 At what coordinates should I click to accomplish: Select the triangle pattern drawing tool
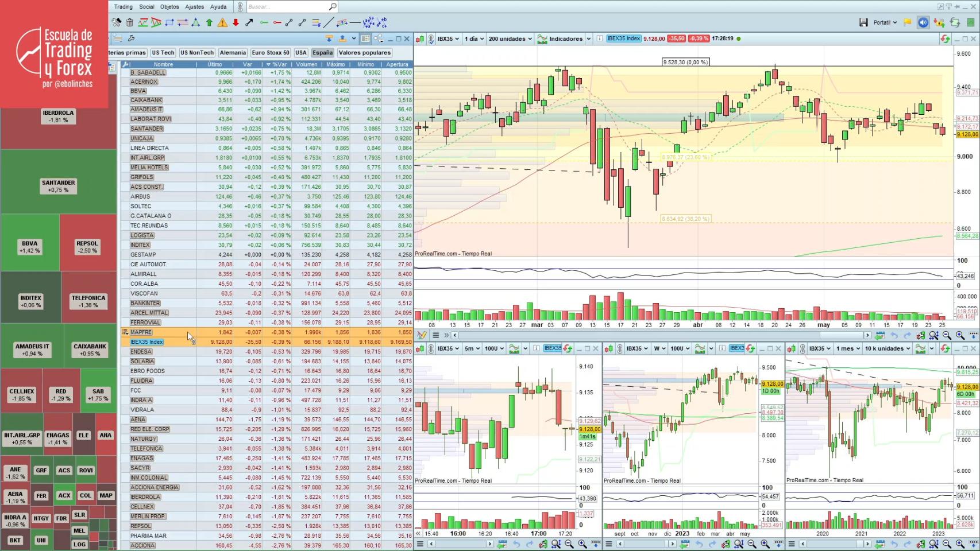pyautogui.click(x=156, y=22)
